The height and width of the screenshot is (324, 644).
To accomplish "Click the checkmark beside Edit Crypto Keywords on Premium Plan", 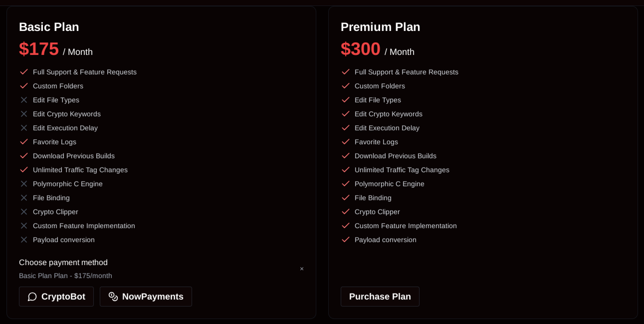I will 345,114.
